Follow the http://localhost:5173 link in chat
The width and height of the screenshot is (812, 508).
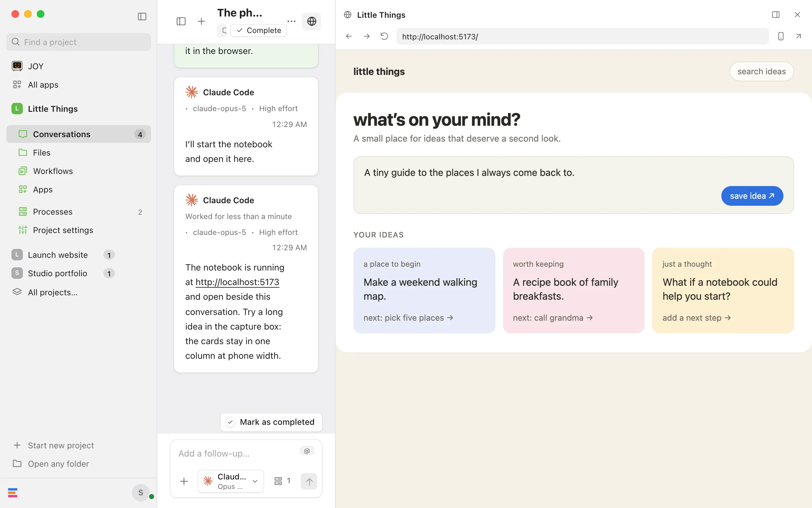coord(237,282)
